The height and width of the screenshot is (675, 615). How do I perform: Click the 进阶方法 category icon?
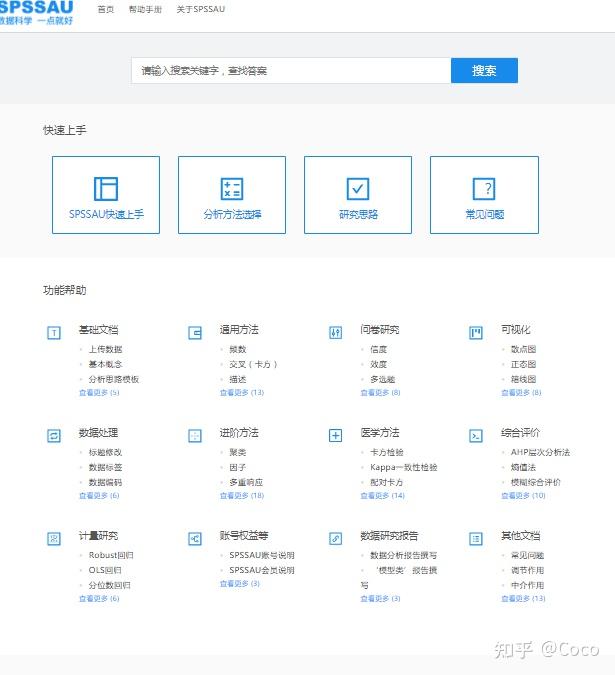[x=195, y=436]
